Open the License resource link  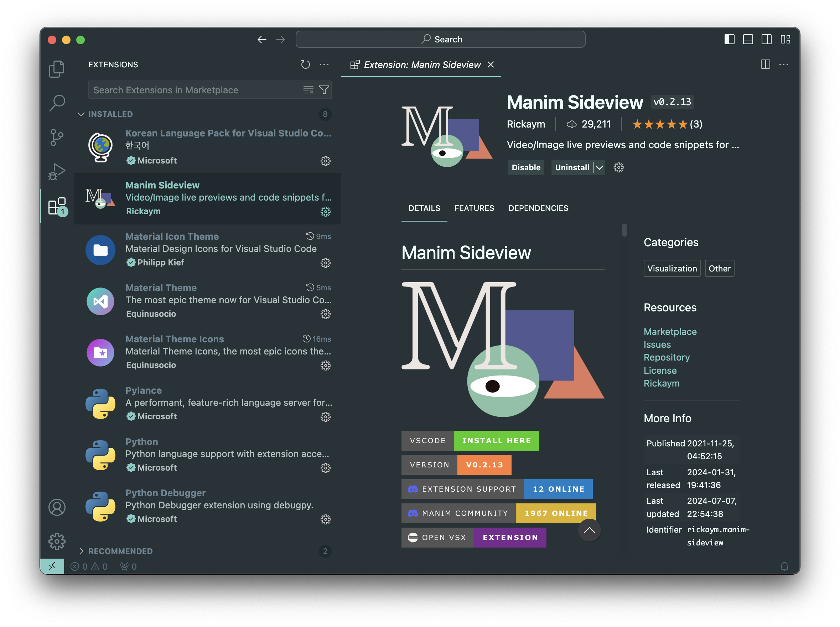(x=660, y=370)
